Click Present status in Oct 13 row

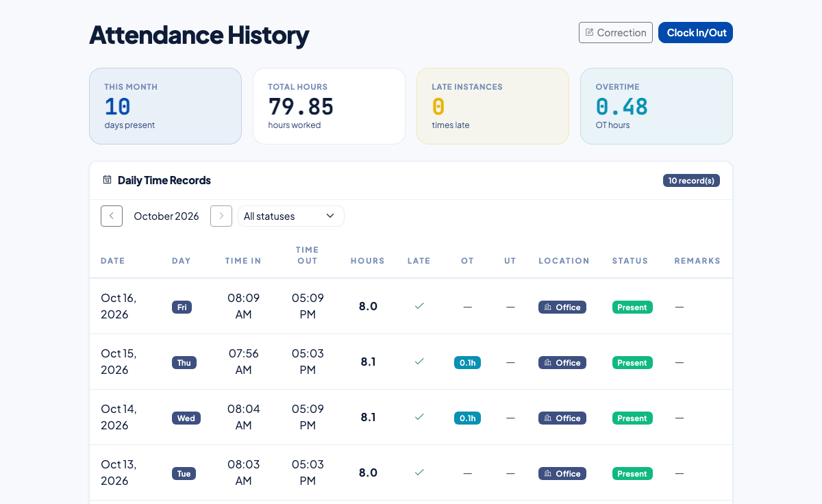pyautogui.click(x=632, y=474)
